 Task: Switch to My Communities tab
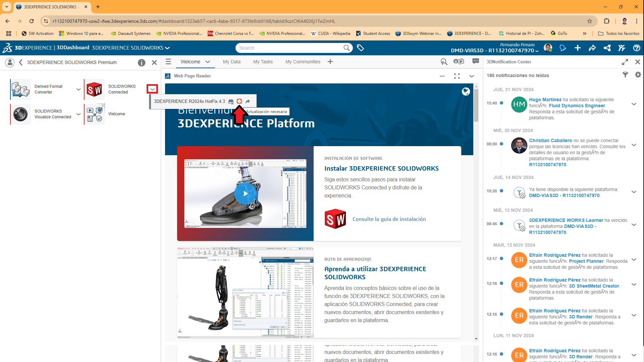pos(303,62)
